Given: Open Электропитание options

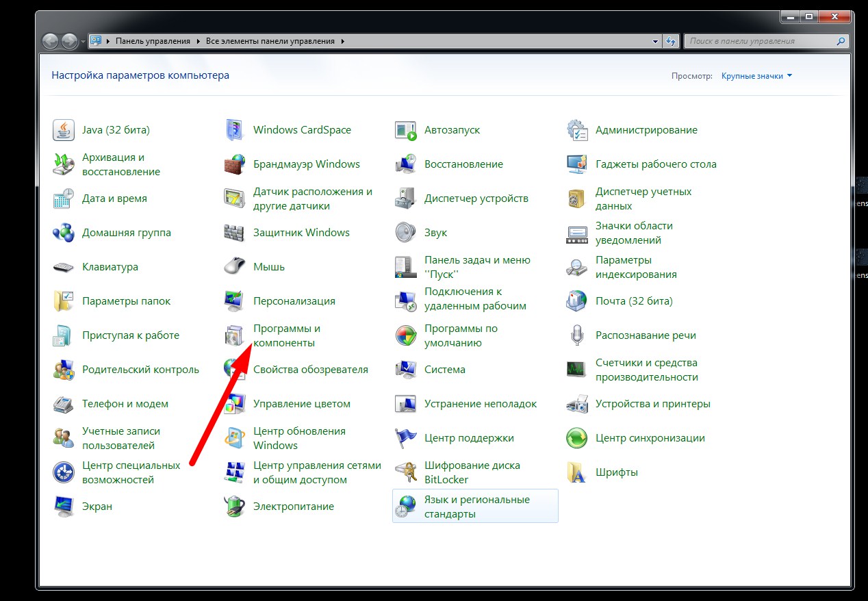Looking at the screenshot, I should point(294,506).
